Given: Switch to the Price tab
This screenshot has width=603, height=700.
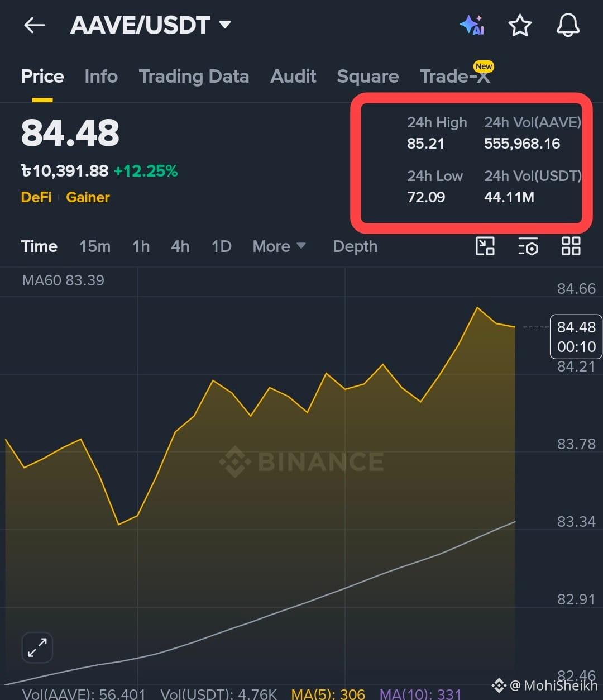Looking at the screenshot, I should pyautogui.click(x=42, y=77).
